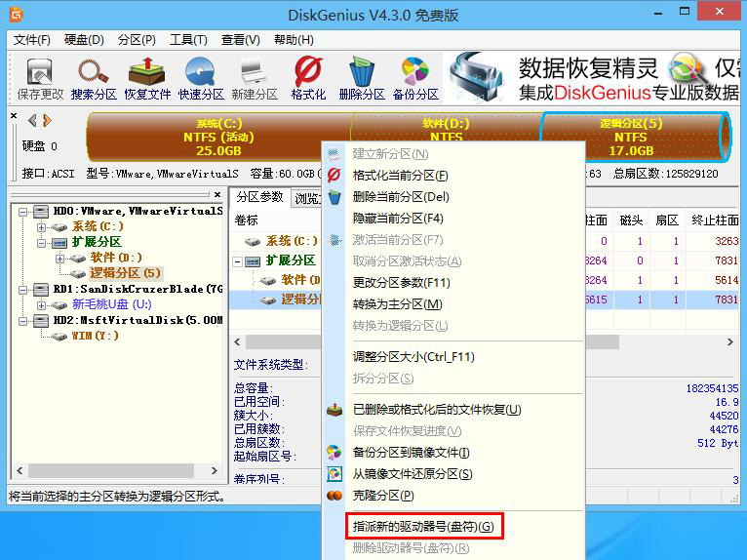Collapse the HD0:VMware disk tree node

(x=22, y=212)
